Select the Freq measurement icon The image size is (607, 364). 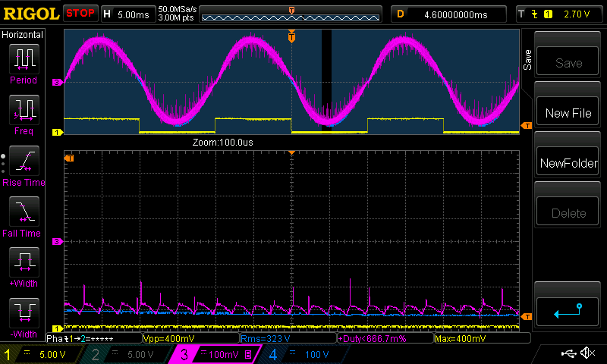pyautogui.click(x=23, y=110)
